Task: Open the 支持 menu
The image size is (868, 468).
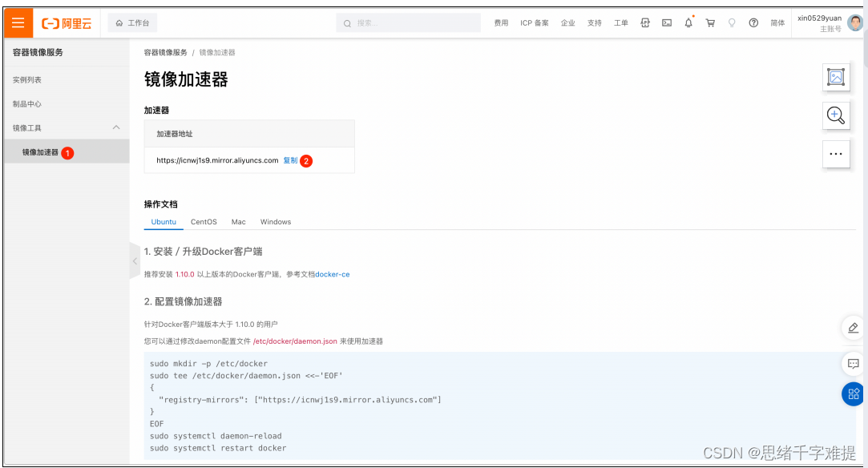Action: pyautogui.click(x=595, y=23)
